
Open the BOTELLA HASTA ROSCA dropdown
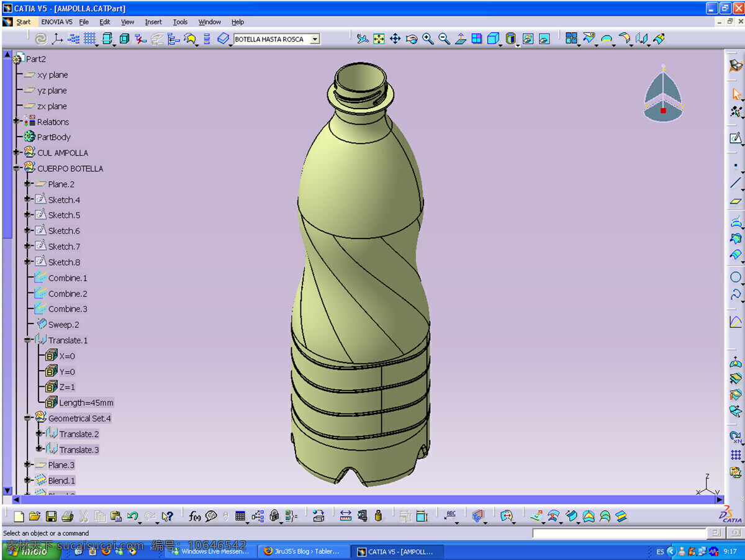click(315, 39)
